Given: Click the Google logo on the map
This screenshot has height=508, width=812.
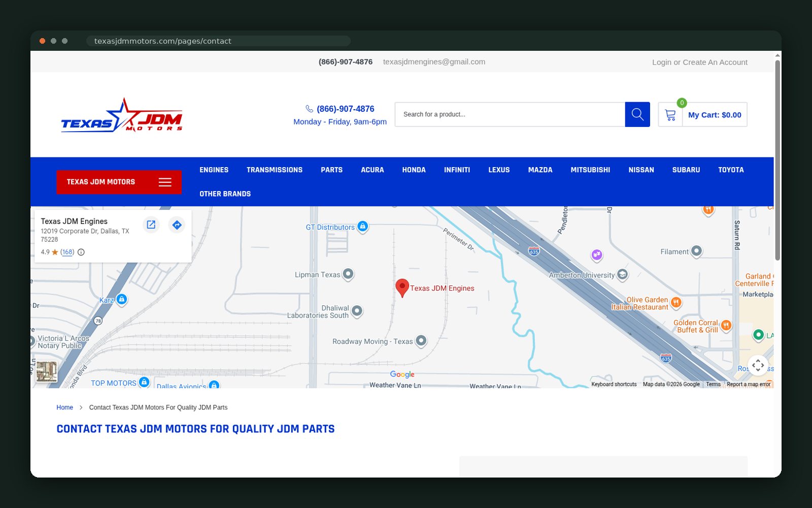Looking at the screenshot, I should (x=402, y=374).
